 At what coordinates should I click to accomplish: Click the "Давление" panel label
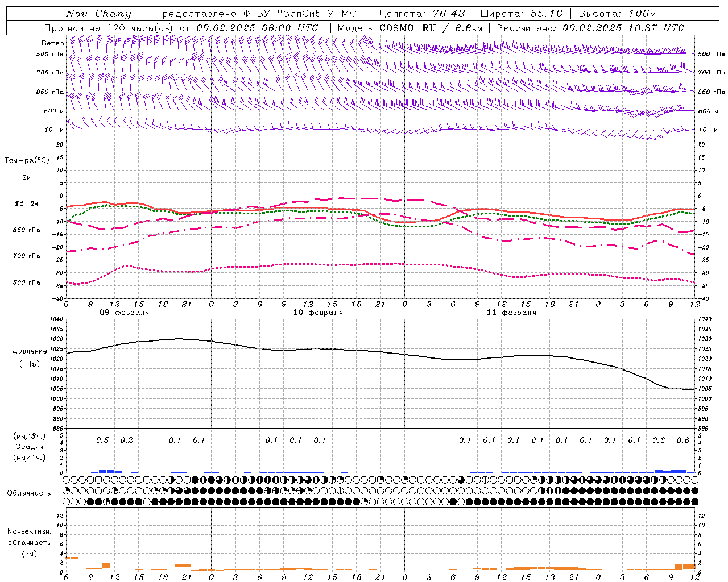[x=30, y=351]
